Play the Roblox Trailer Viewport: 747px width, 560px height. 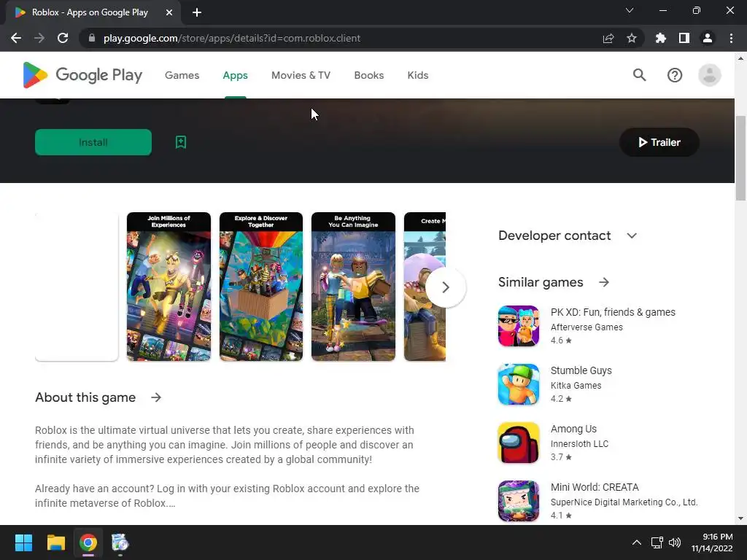[659, 142]
